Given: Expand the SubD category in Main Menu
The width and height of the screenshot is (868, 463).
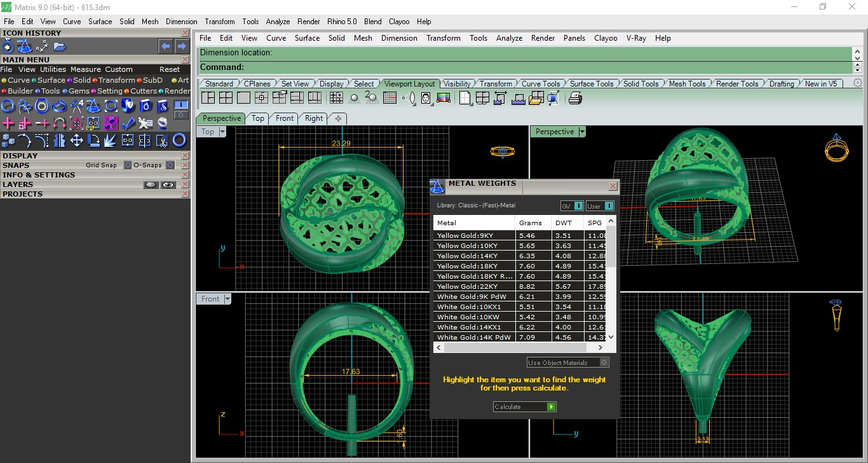Looking at the screenshot, I should point(149,80).
